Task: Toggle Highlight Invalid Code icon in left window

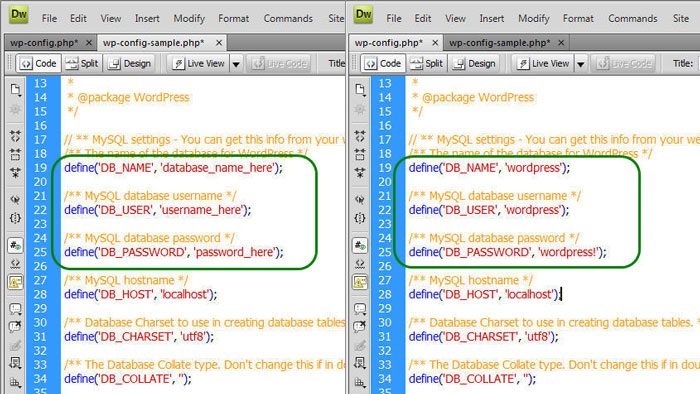Action: pyautogui.click(x=15, y=263)
